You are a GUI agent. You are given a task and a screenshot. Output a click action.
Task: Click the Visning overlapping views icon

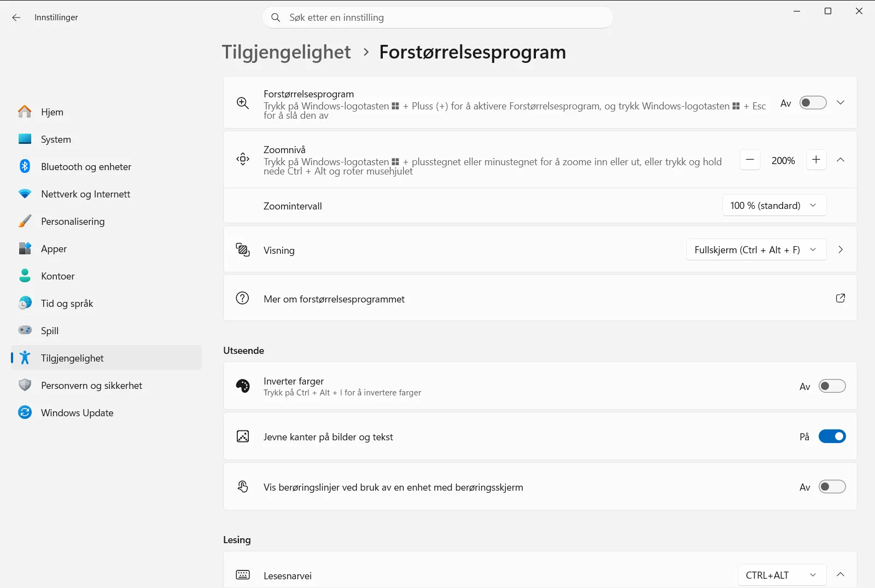243,249
